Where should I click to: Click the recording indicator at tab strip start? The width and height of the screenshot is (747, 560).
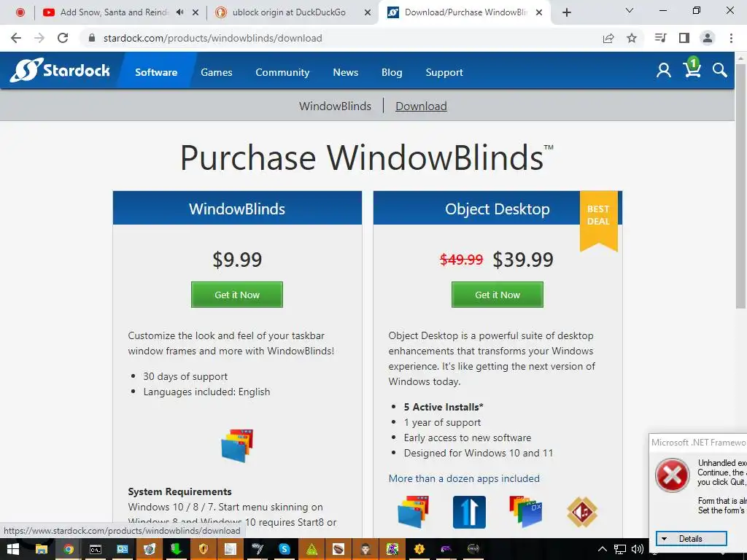point(20,12)
